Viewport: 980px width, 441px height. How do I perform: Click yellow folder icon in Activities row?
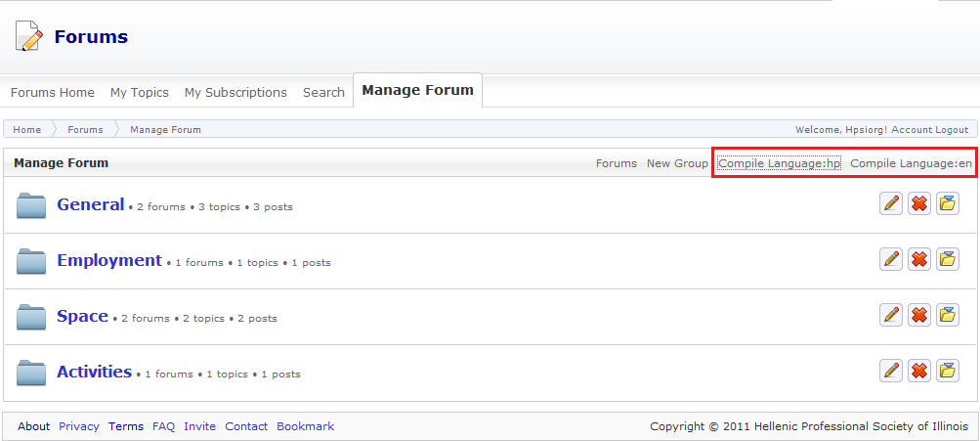tap(948, 371)
